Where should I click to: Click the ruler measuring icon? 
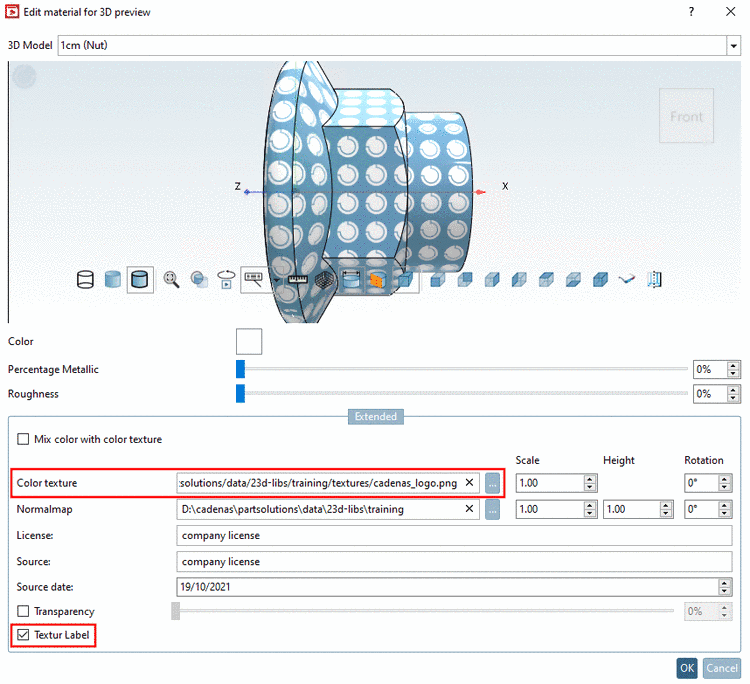tap(298, 279)
